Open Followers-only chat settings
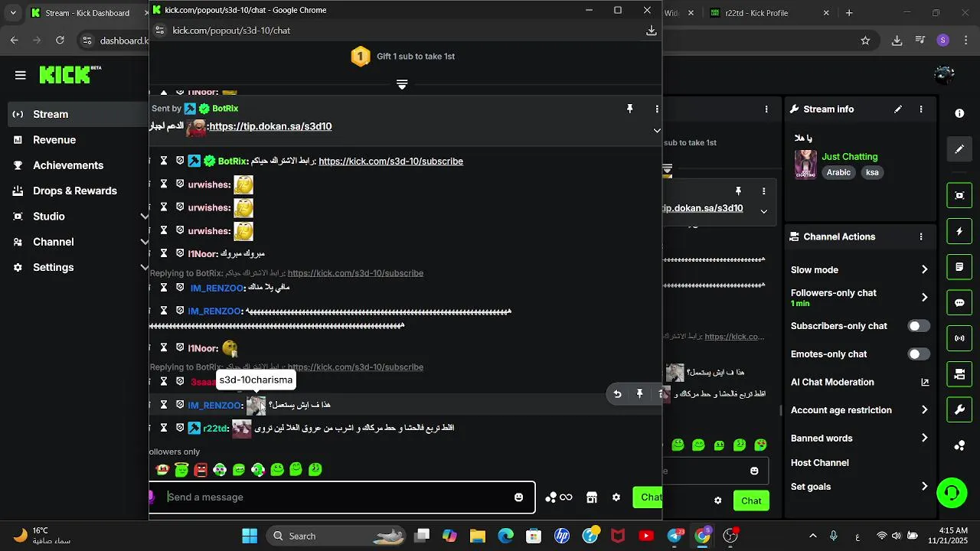 point(859,298)
